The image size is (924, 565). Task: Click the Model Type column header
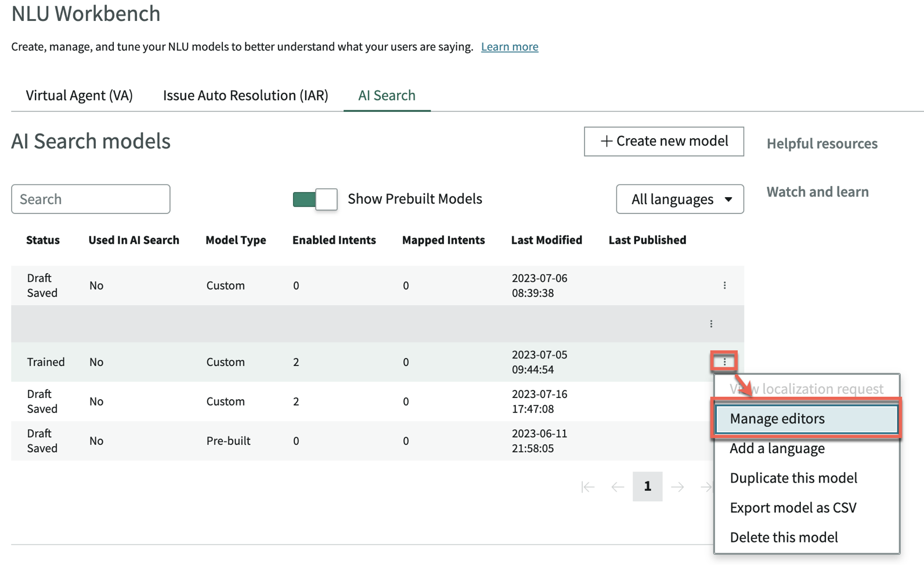coord(236,240)
